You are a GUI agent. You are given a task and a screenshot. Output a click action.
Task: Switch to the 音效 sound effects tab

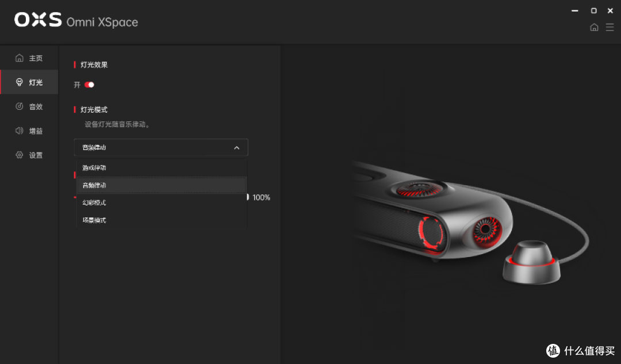point(29,106)
